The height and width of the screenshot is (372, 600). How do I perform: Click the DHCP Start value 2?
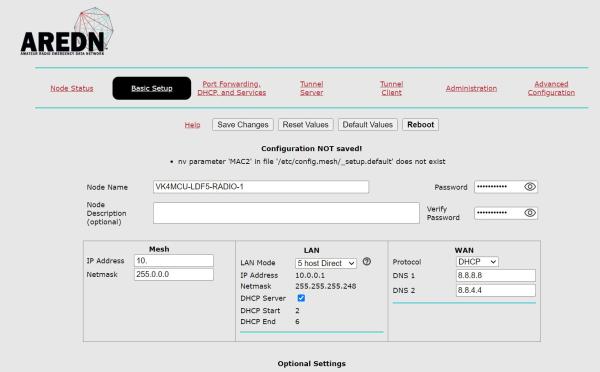pyautogui.click(x=297, y=311)
